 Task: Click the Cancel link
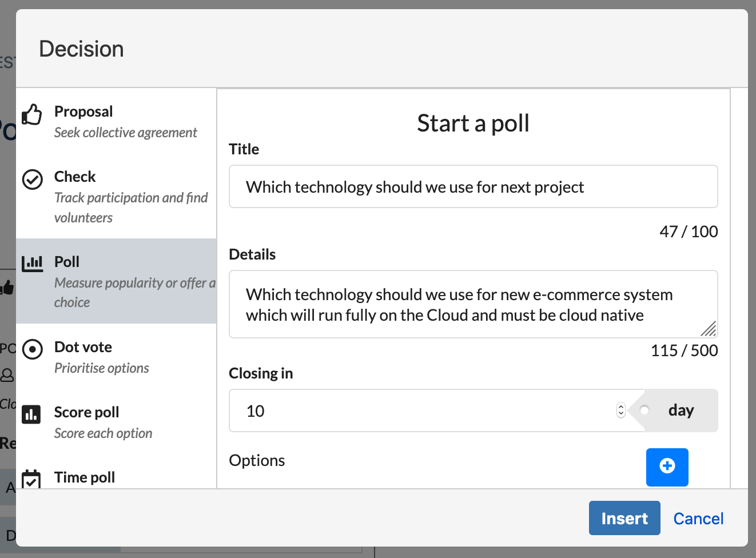[x=698, y=519]
